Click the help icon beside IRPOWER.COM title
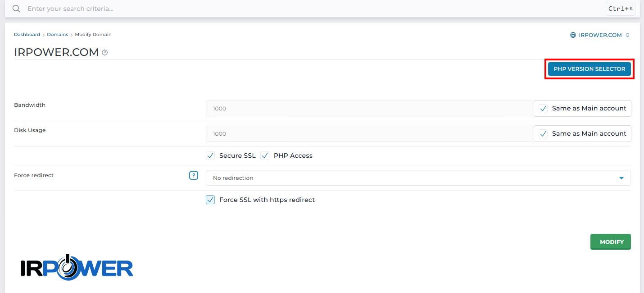 (105, 53)
